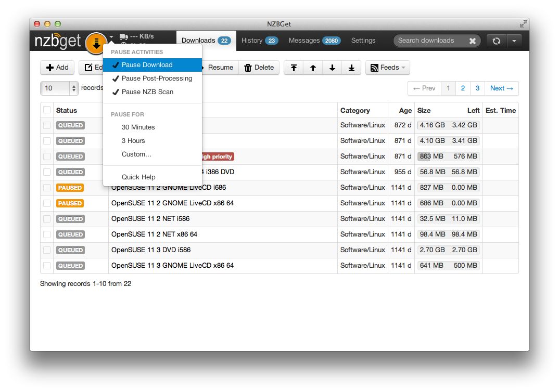Image resolution: width=559 pixels, height=392 pixels.
Task: Click the Add button
Action: (57, 68)
